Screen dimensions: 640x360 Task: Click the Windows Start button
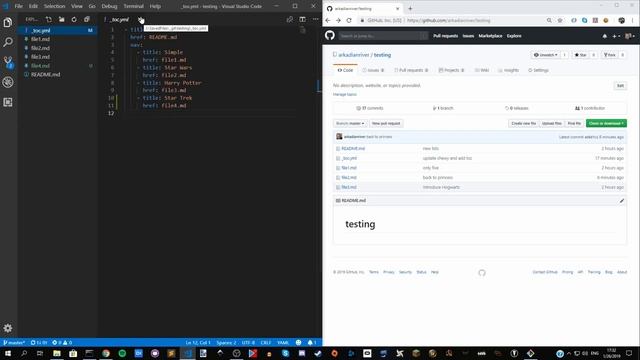(8, 353)
